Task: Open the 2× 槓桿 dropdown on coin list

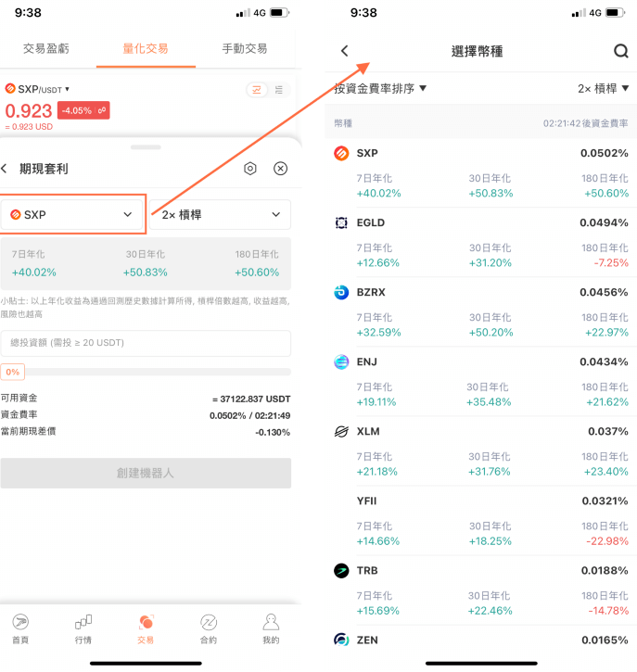Action: 603,88
